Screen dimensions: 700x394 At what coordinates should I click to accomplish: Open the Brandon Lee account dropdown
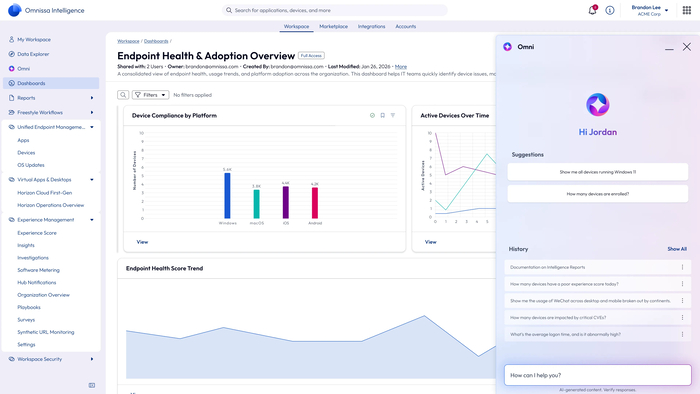650,10
